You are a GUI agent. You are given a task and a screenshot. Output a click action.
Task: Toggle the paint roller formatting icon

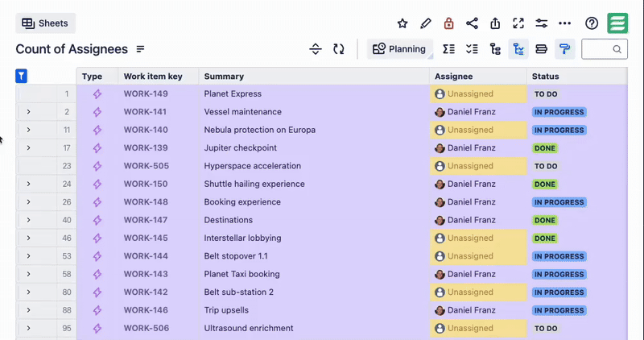click(565, 49)
